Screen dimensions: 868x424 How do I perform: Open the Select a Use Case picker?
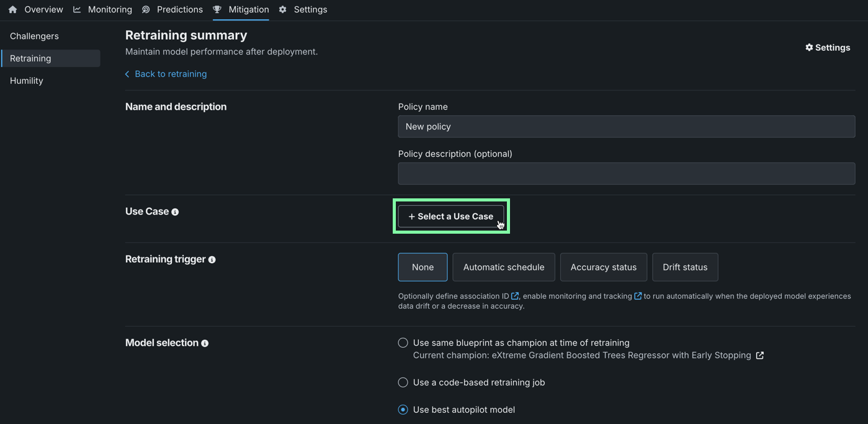(451, 216)
